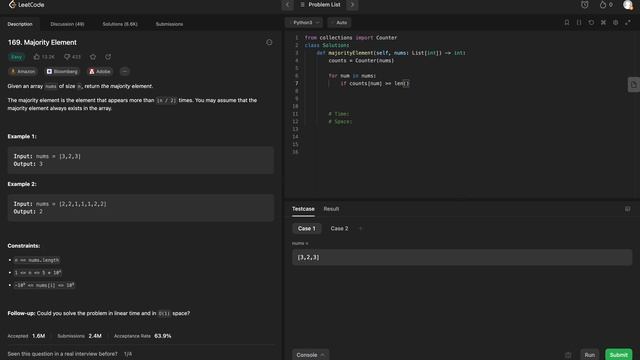Screen dimensions: 640x360
Task: Open the Solutions tab
Action: pyautogui.click(x=120, y=24)
